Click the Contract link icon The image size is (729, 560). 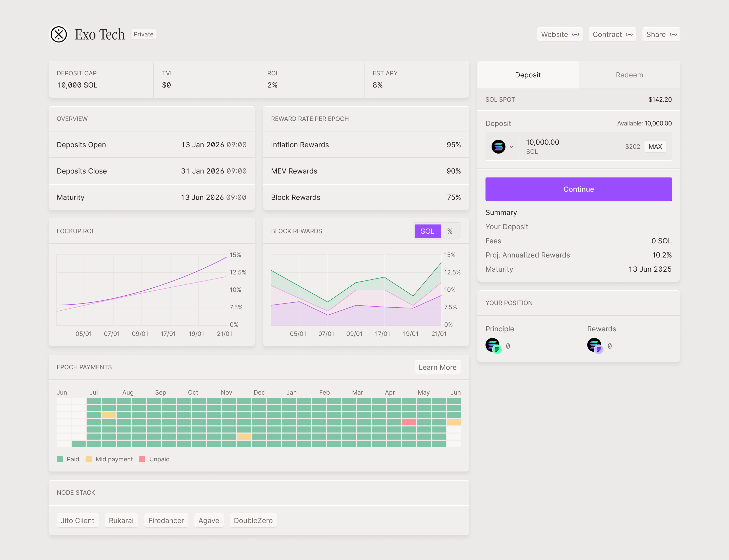click(629, 34)
